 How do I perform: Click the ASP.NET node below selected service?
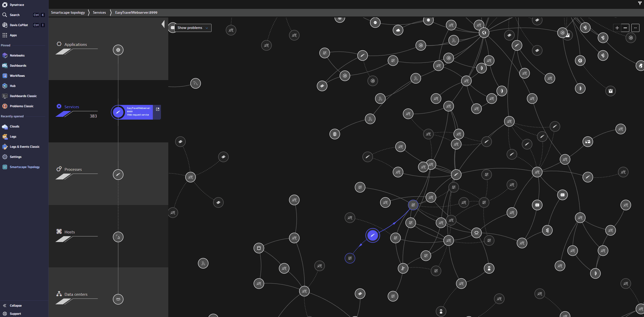tap(350, 258)
